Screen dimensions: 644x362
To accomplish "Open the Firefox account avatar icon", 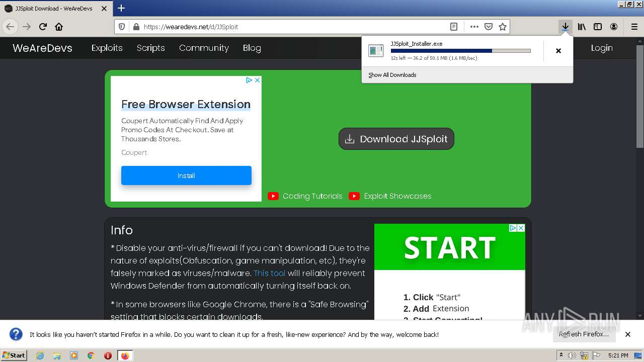I will click(x=614, y=27).
